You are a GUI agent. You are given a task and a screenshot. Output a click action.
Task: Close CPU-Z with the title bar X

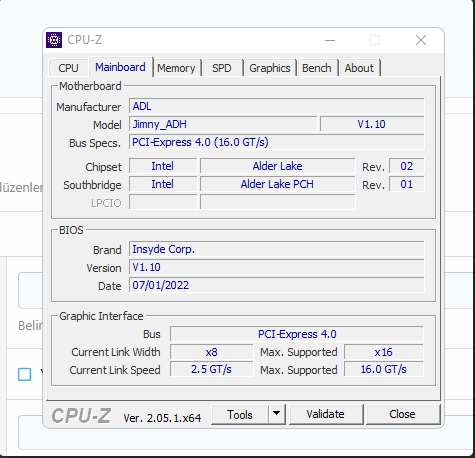pos(421,40)
